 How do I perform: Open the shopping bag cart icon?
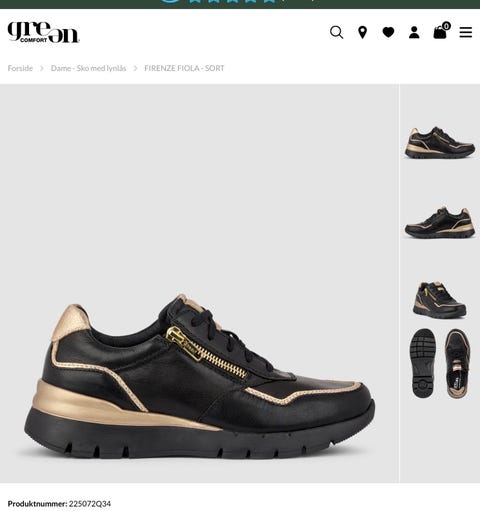440,33
